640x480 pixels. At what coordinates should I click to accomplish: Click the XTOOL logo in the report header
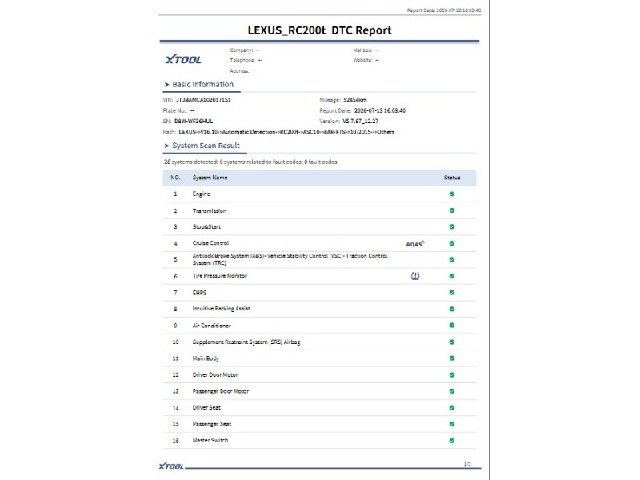[183, 60]
